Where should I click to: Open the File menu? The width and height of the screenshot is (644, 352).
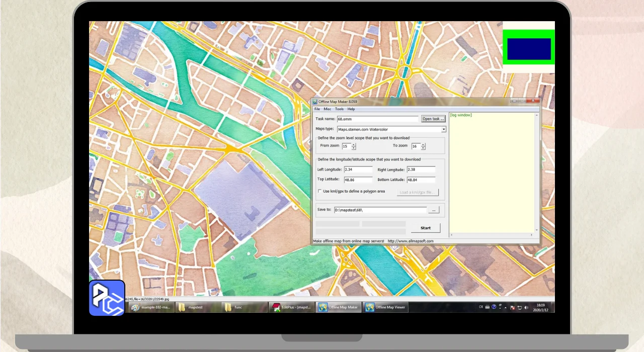pyautogui.click(x=317, y=109)
